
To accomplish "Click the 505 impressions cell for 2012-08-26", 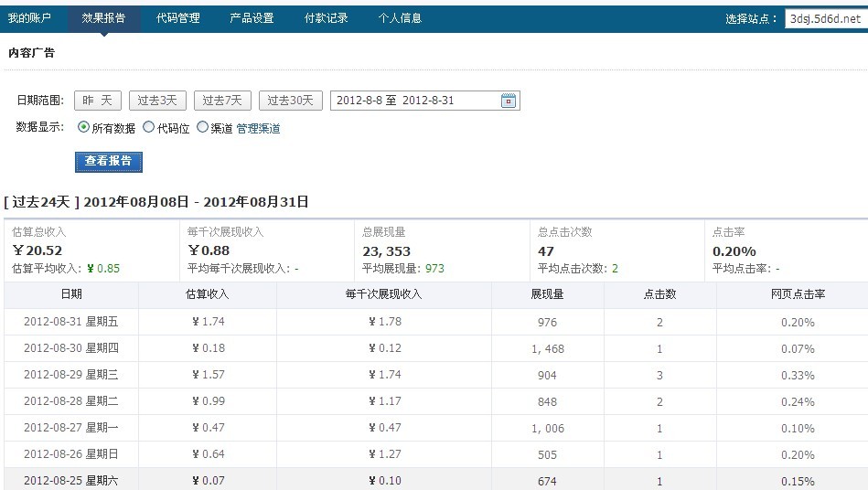I will tap(547, 455).
